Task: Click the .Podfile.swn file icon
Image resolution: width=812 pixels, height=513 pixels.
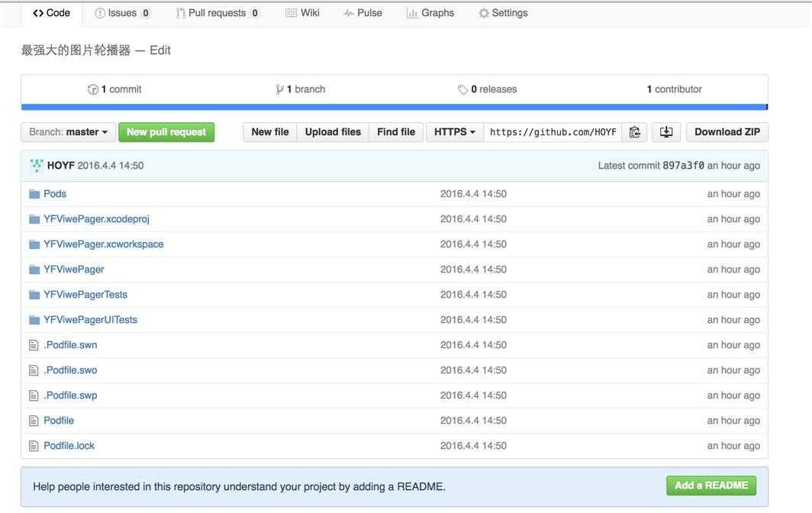Action: click(x=34, y=345)
